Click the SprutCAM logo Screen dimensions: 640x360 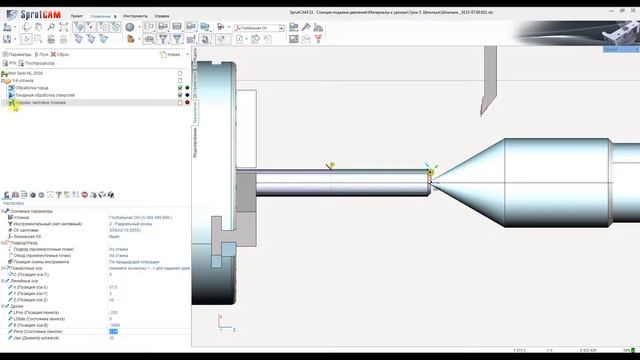[34, 15]
